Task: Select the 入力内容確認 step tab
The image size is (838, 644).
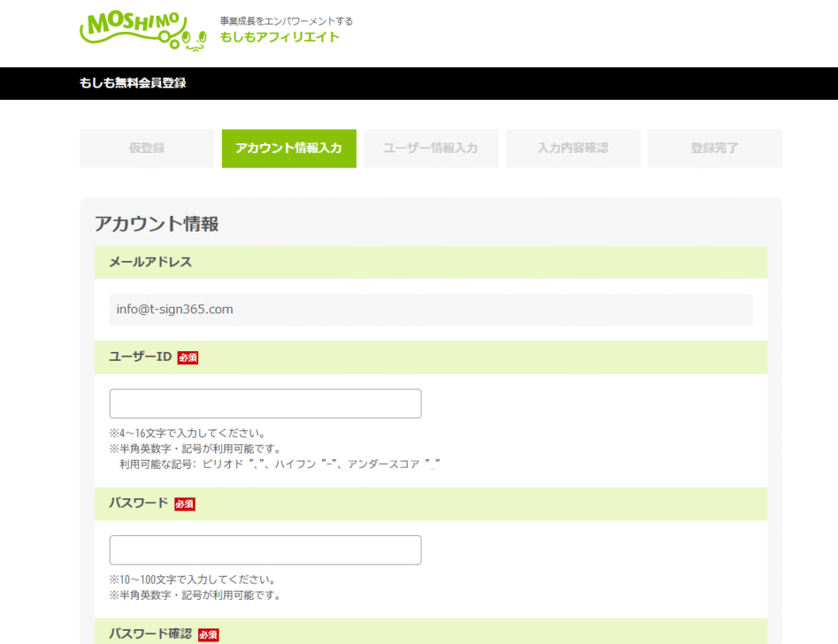Action: (573, 148)
